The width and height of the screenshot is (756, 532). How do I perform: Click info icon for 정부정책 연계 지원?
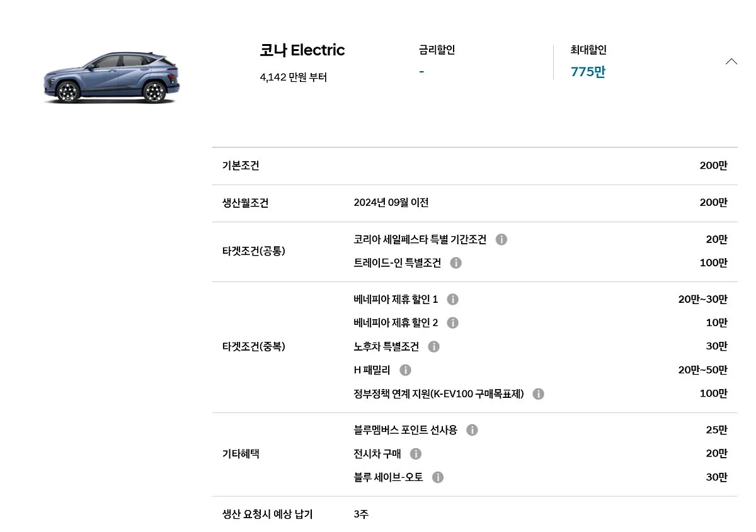click(x=538, y=393)
